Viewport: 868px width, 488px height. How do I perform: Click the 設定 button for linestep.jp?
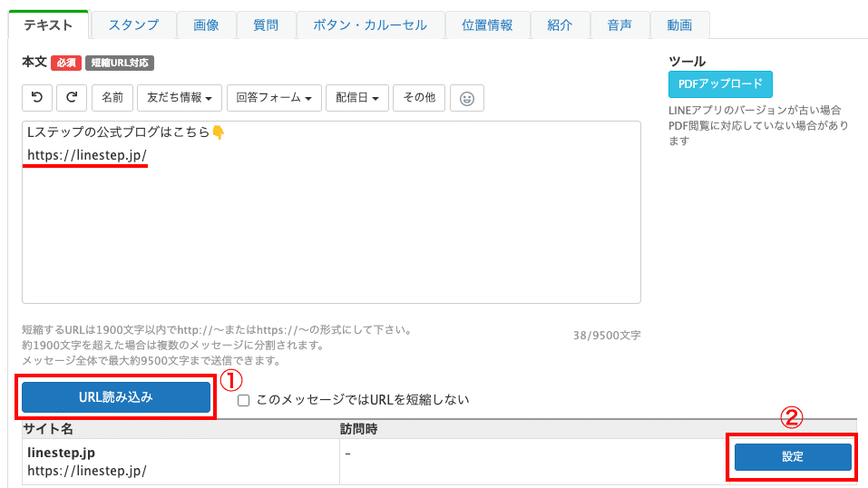(793, 456)
